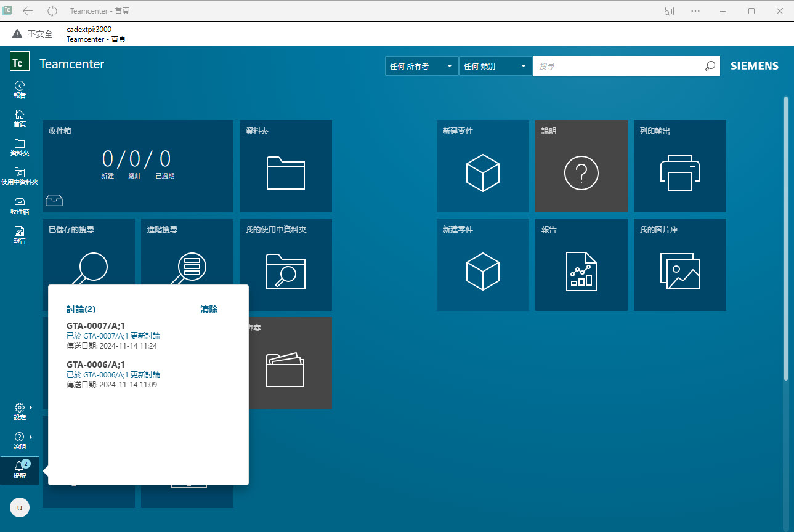Open 已於 GTA-0007/A;1 更新討論 link
Image resolution: width=794 pixels, height=532 pixels.
tap(113, 336)
